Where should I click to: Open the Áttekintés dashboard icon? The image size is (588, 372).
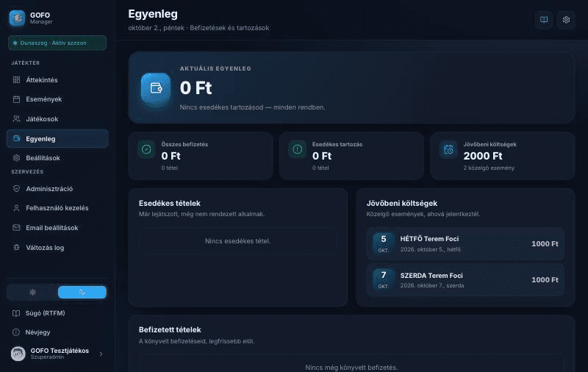coord(16,80)
